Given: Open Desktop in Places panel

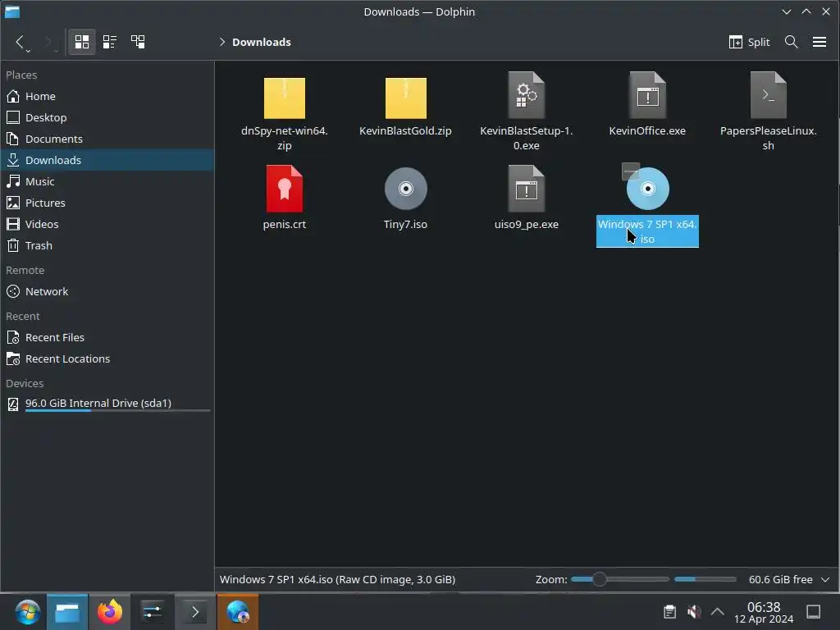Looking at the screenshot, I should pyautogui.click(x=107, y=117).
